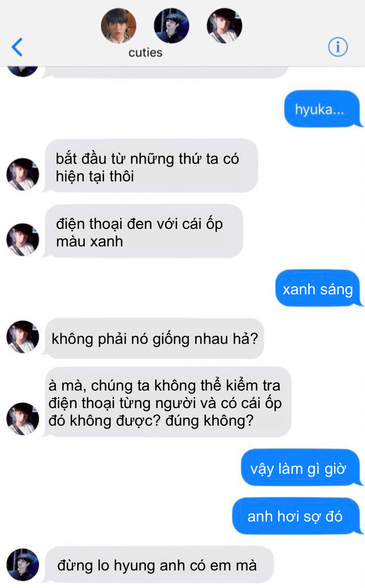The image size is (365, 588).
Task: Tap the blue back arrow
Action: [17, 47]
